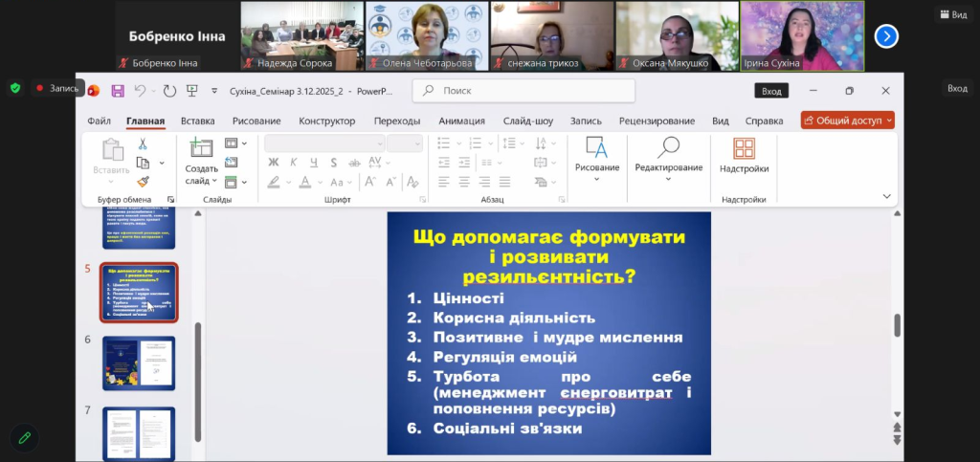
Task: Toggle bold Ж formatting
Action: [274, 163]
